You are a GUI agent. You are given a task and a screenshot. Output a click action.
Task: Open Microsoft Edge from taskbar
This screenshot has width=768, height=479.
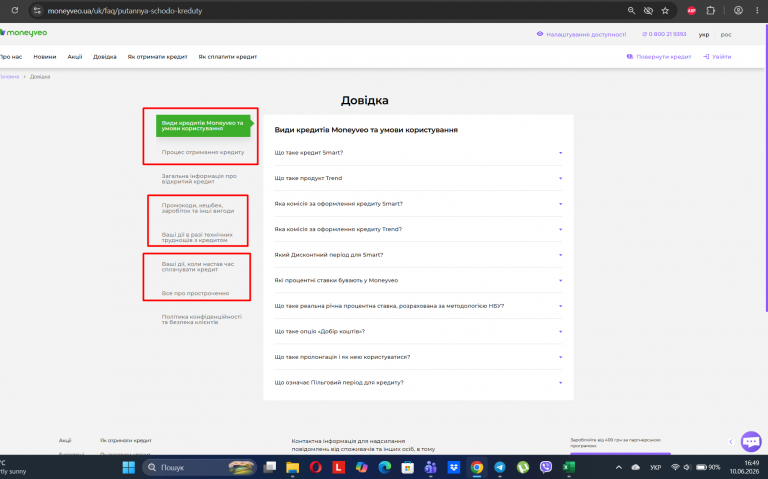384,467
